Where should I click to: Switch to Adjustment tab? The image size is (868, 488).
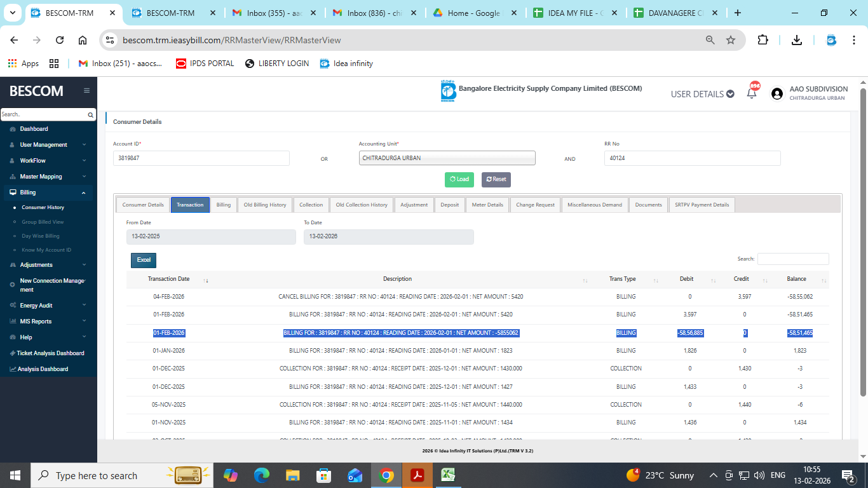pos(414,205)
